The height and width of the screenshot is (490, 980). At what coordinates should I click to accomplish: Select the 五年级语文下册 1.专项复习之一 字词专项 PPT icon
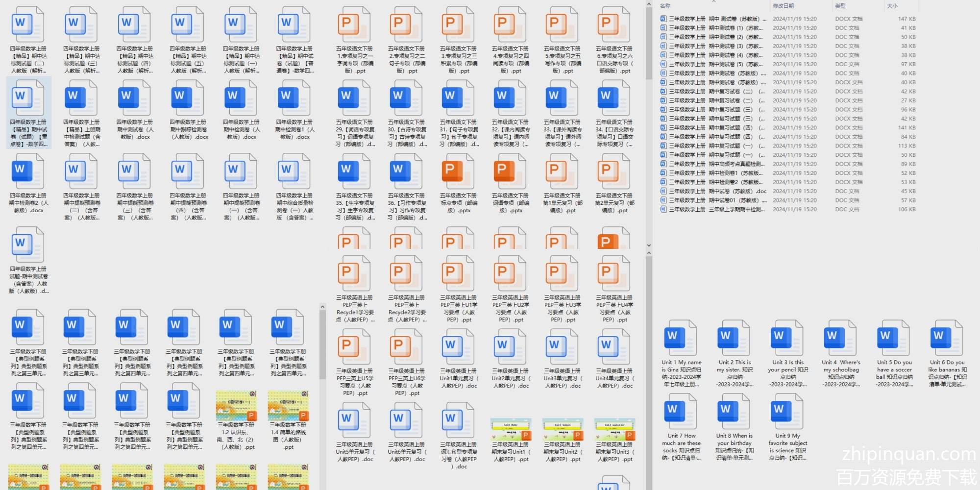354,24
